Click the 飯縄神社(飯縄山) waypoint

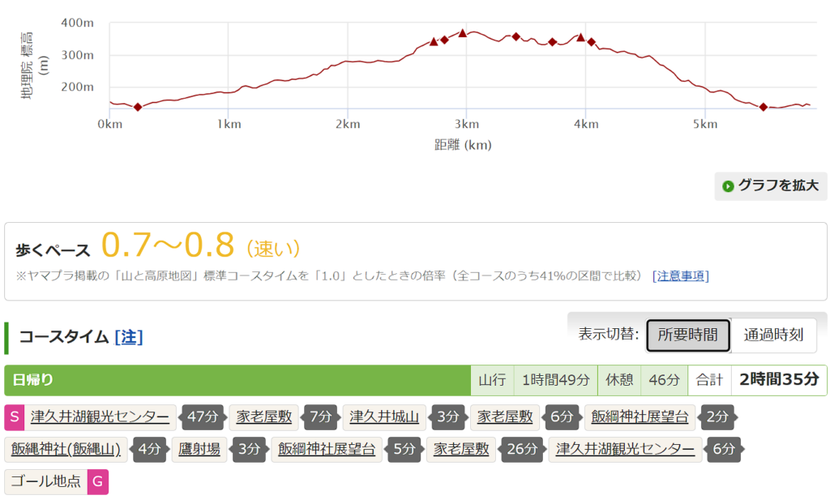click(x=66, y=449)
